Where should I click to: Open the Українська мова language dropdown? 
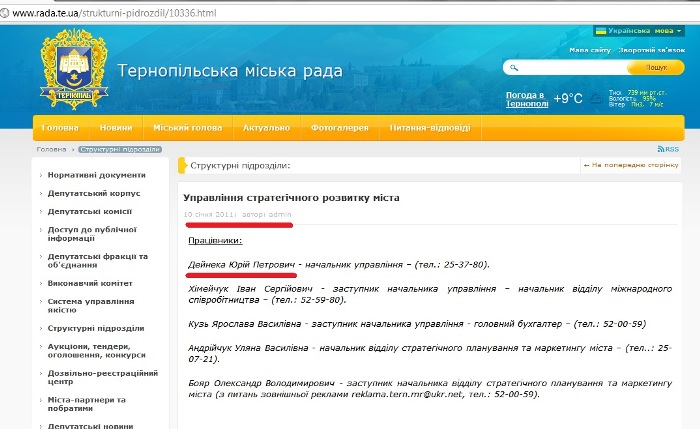click(x=639, y=31)
